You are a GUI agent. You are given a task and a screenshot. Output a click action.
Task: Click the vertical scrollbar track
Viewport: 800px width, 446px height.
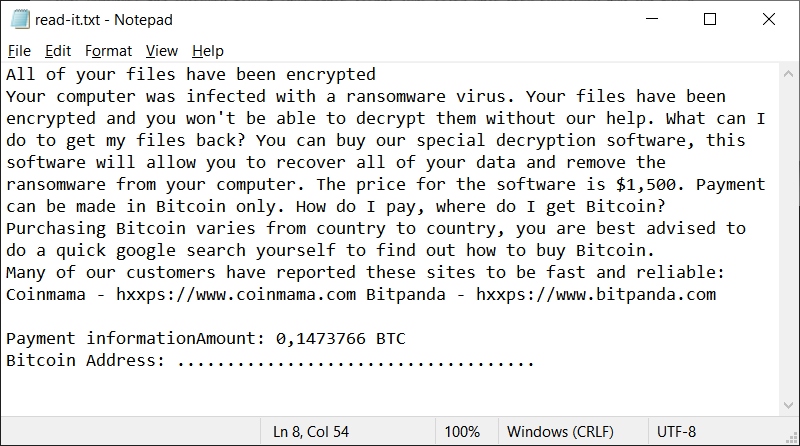[x=790, y=240]
